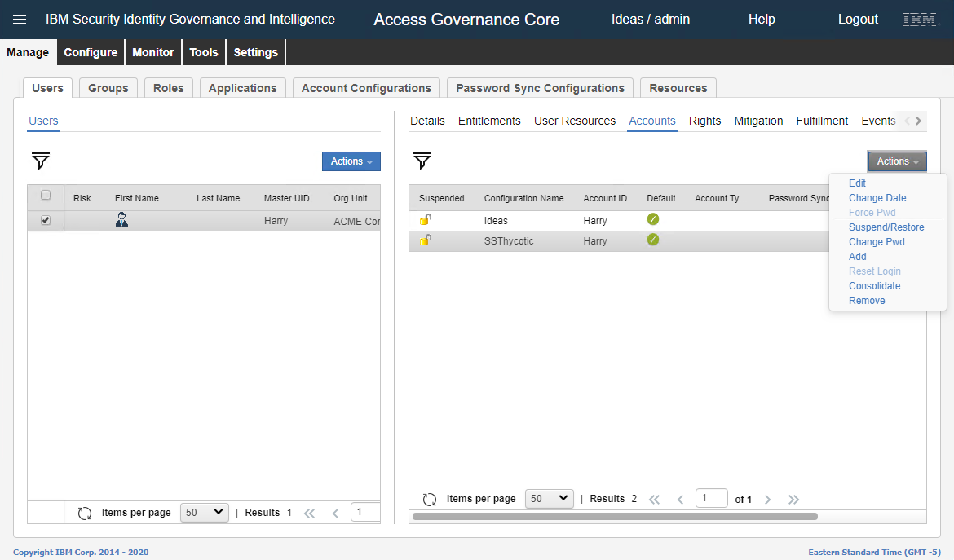Open the Roles tab
954x560 pixels.
coord(169,88)
